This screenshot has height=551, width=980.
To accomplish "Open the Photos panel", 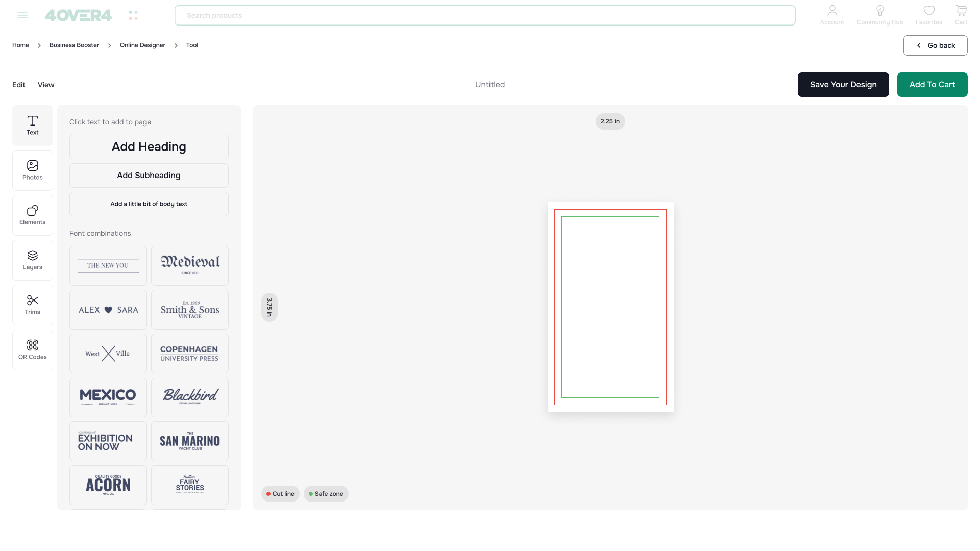I will (32, 170).
